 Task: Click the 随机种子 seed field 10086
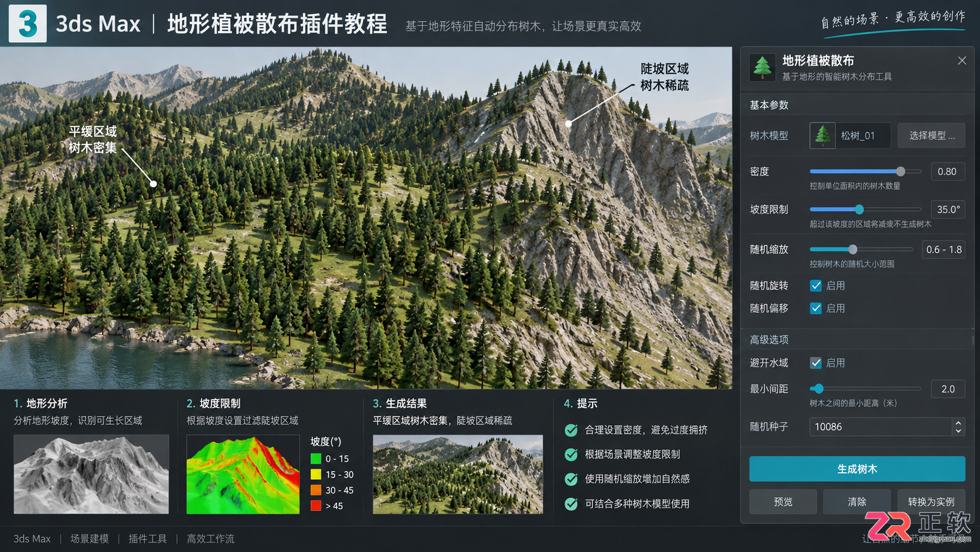(x=880, y=426)
